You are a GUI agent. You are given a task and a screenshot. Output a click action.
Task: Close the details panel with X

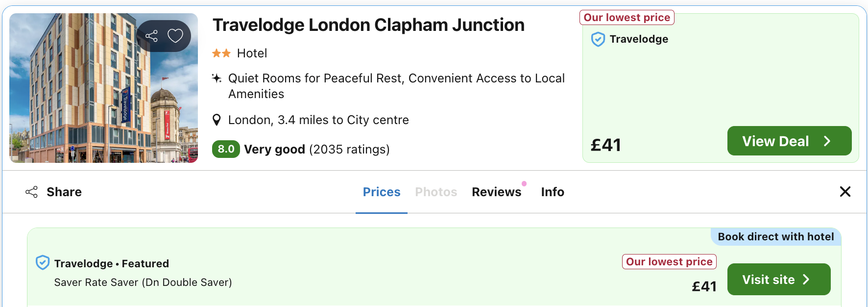pos(845,192)
